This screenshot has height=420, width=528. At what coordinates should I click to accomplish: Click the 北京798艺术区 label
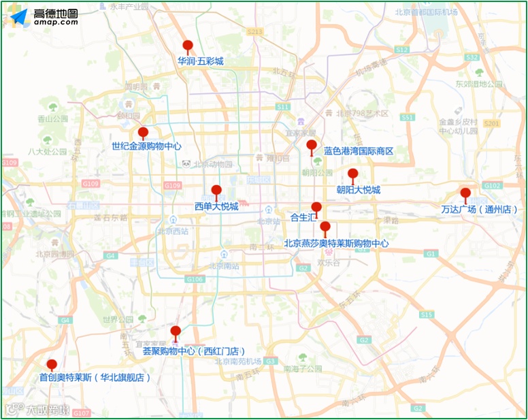(362, 114)
